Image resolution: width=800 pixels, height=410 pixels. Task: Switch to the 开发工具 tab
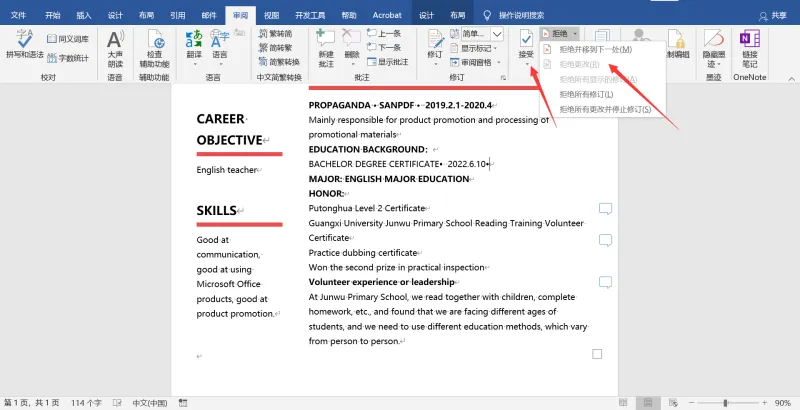310,15
